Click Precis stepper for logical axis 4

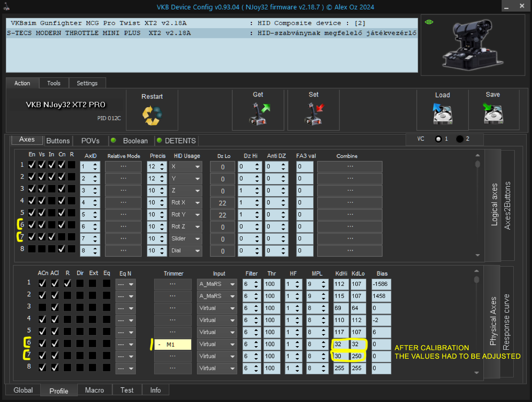162,202
